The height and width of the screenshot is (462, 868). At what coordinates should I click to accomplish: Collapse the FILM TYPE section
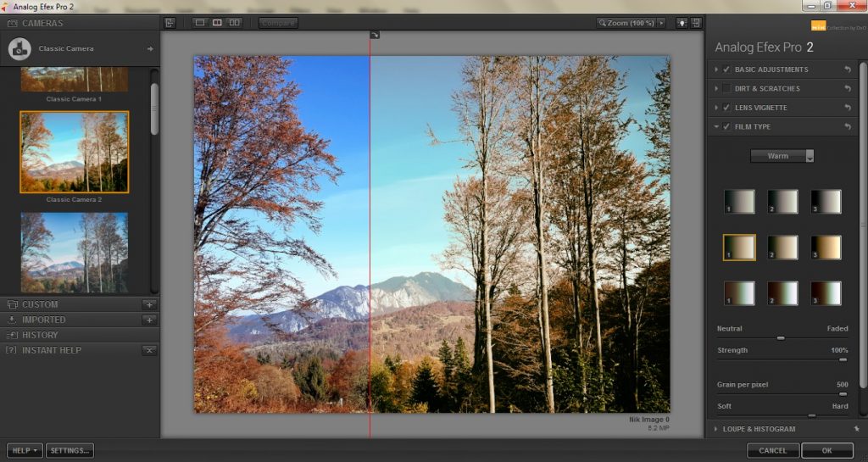pos(716,126)
